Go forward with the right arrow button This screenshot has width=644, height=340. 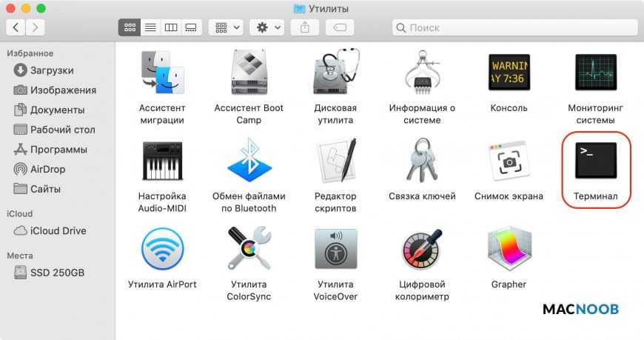pos(36,27)
